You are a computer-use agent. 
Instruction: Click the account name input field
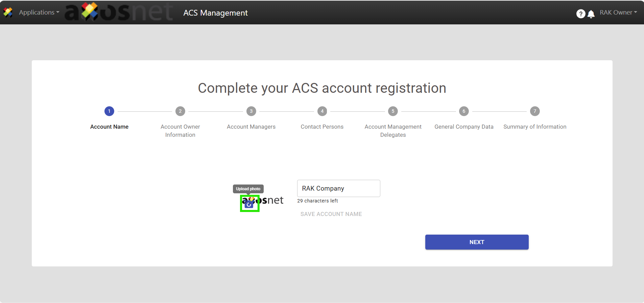[338, 188]
